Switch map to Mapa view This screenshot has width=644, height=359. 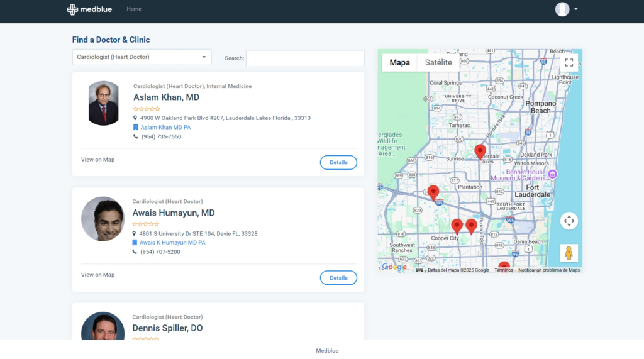pos(399,62)
